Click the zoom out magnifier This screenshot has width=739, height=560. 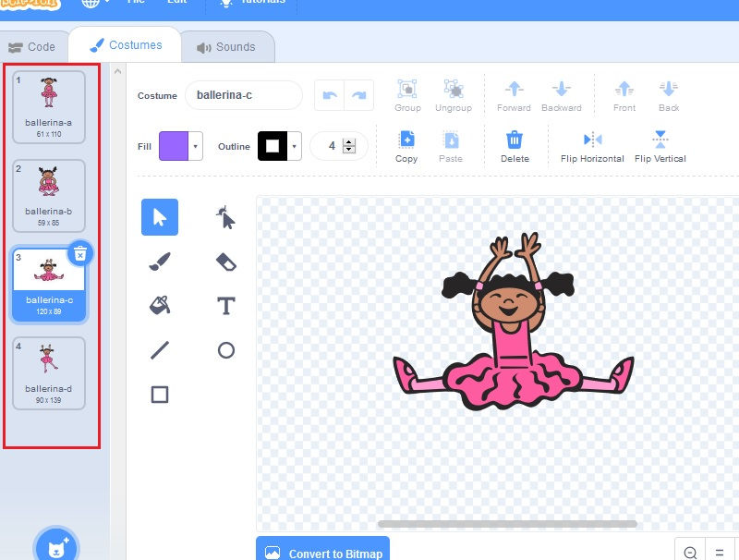click(x=690, y=552)
